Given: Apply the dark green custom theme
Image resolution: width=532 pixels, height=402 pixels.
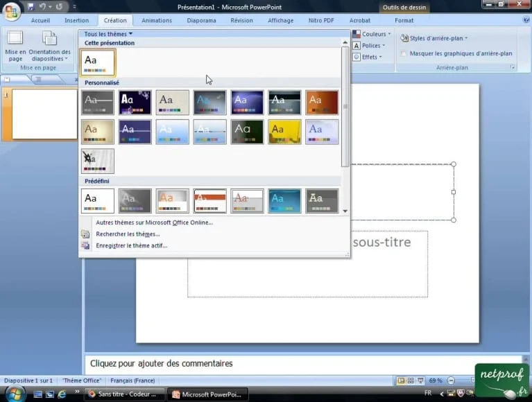Looking at the screenshot, I should click(247, 132).
